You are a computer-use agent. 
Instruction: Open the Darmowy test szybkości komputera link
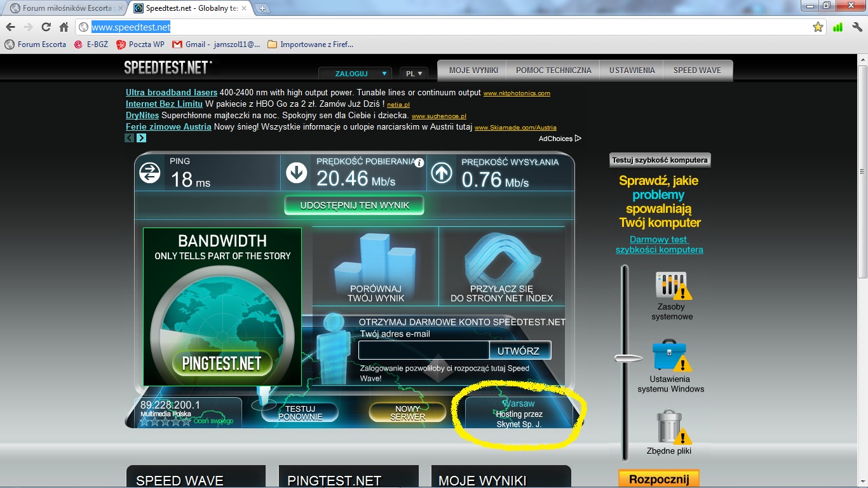[659, 245]
